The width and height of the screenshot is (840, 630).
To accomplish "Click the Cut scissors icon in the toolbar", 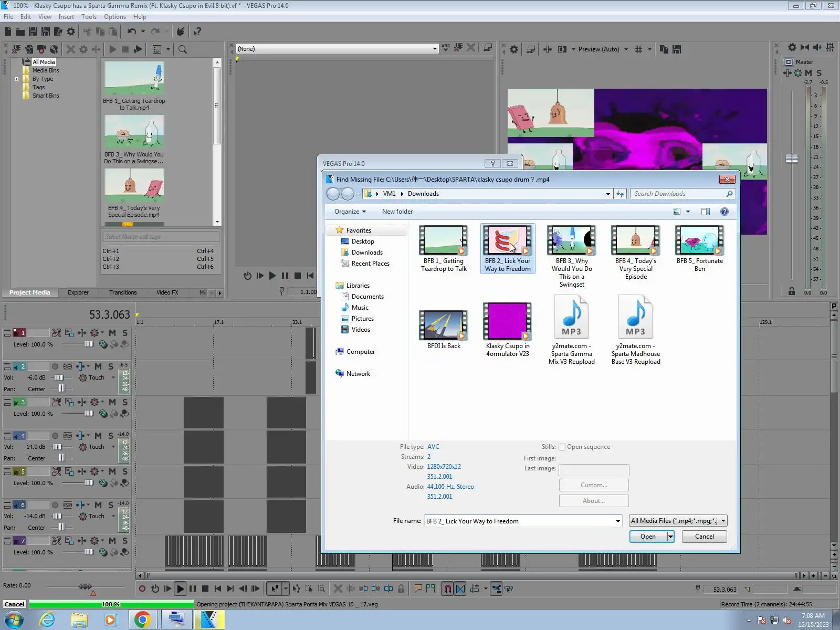I will pos(87,32).
